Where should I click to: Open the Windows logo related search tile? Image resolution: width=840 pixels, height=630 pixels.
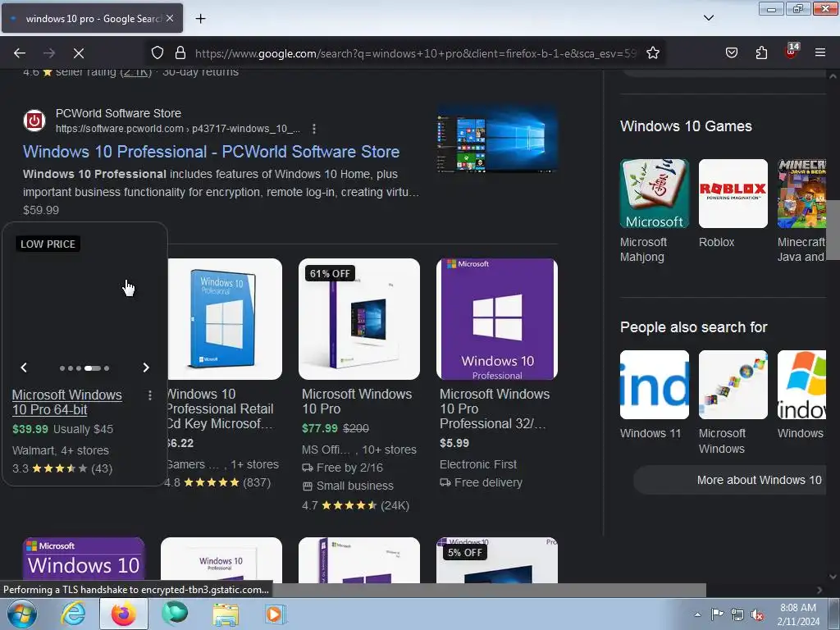tap(801, 385)
